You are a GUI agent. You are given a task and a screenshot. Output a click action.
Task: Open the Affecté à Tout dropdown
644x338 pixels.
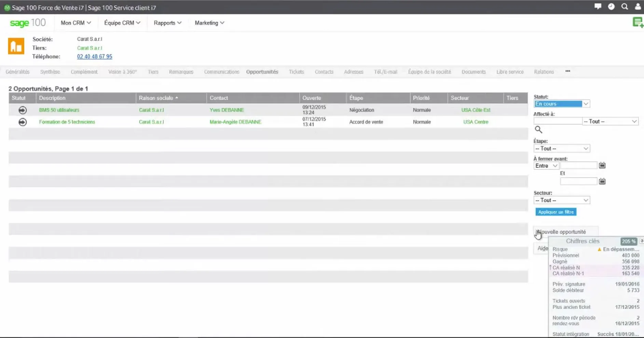click(610, 121)
